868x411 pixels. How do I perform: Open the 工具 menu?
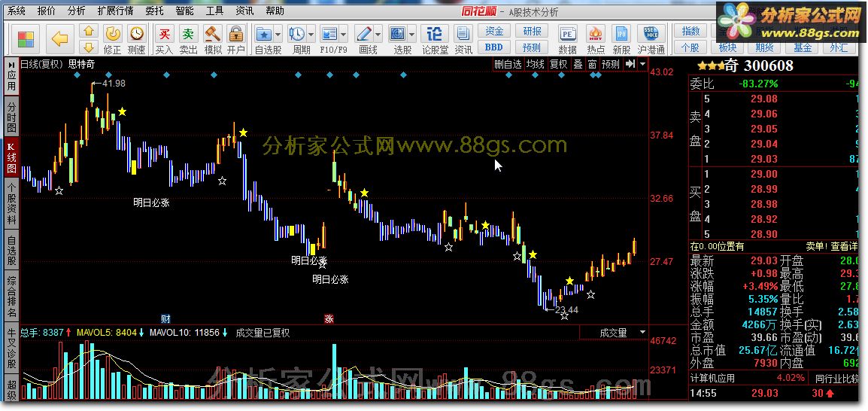214,11
